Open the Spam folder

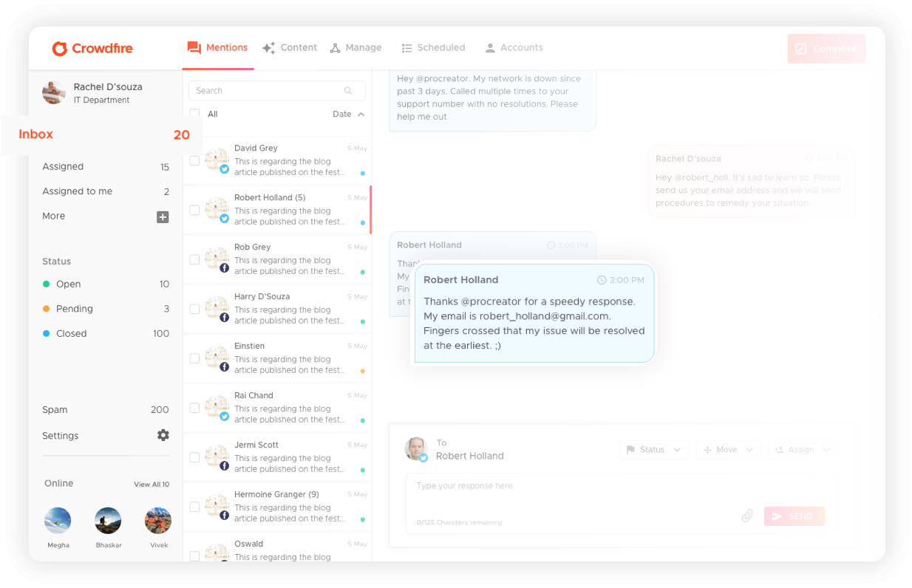coord(106,410)
